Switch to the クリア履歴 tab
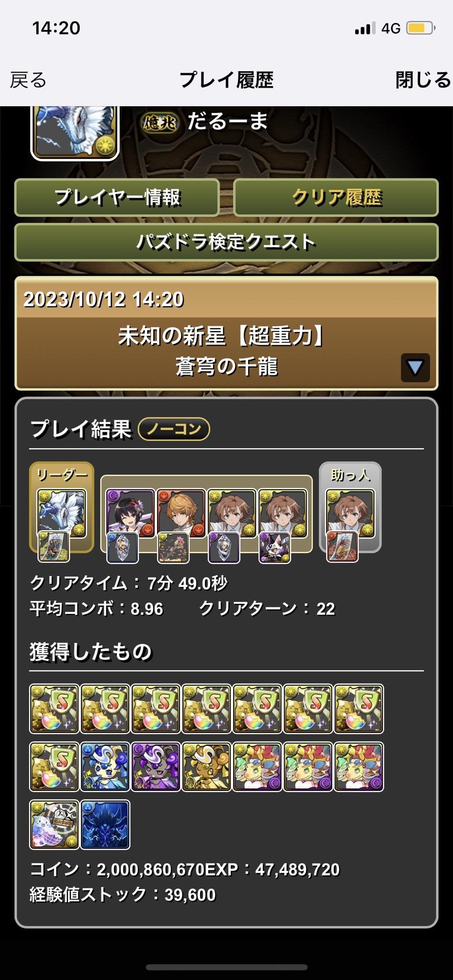Viewport: 453px width, 980px height. pyautogui.click(x=336, y=197)
